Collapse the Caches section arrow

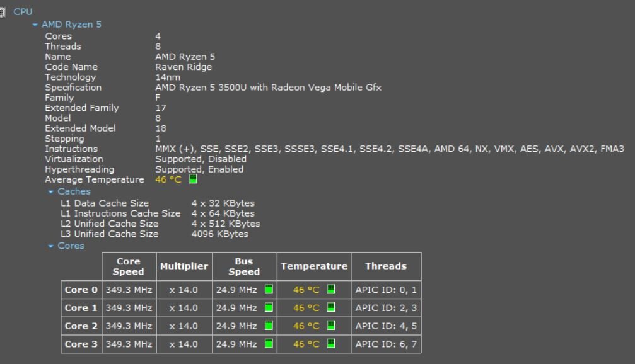[50, 191]
